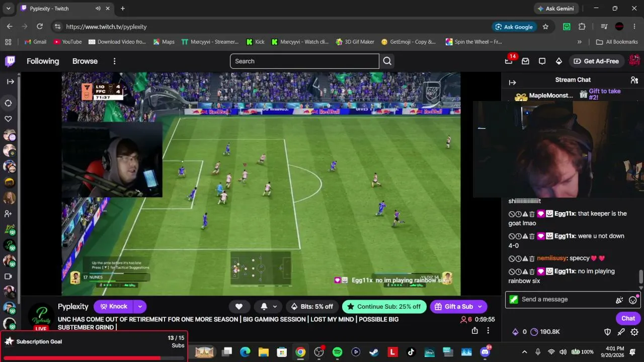
Task: Open Chrome media controls icon
Action: tap(604, 27)
